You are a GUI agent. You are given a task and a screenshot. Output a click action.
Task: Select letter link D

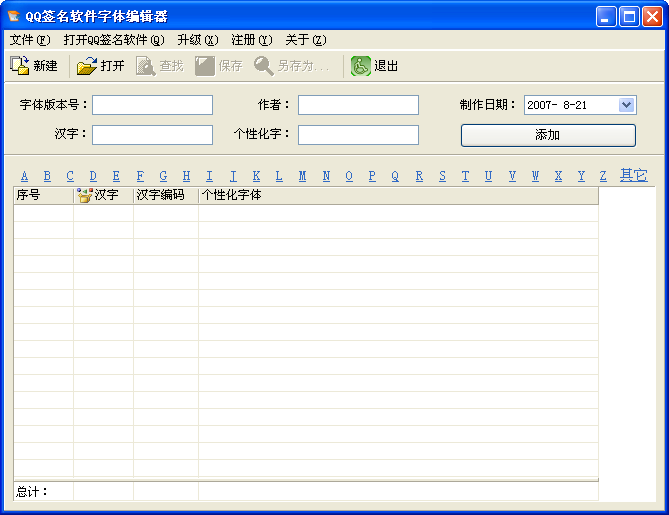[x=93, y=176]
